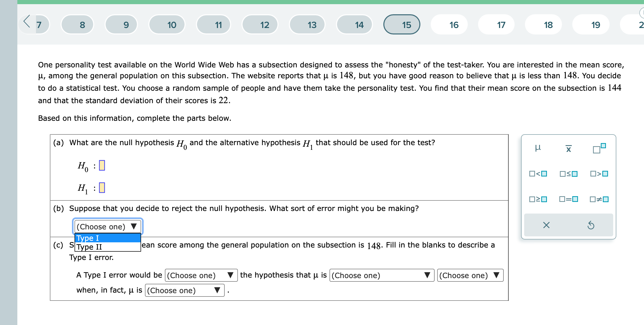
Task: Insert the greater-than-or-equal template
Action: 538,199
